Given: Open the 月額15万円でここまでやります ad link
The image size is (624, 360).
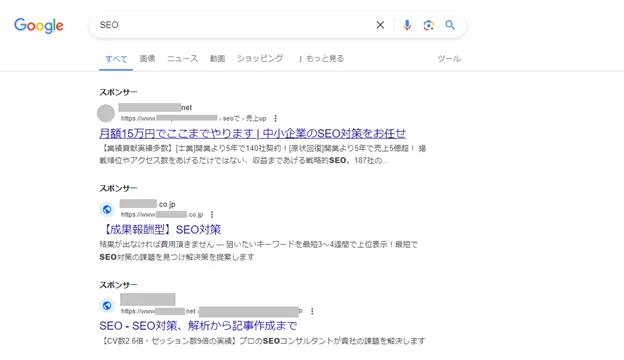Looking at the screenshot, I should point(252,133).
